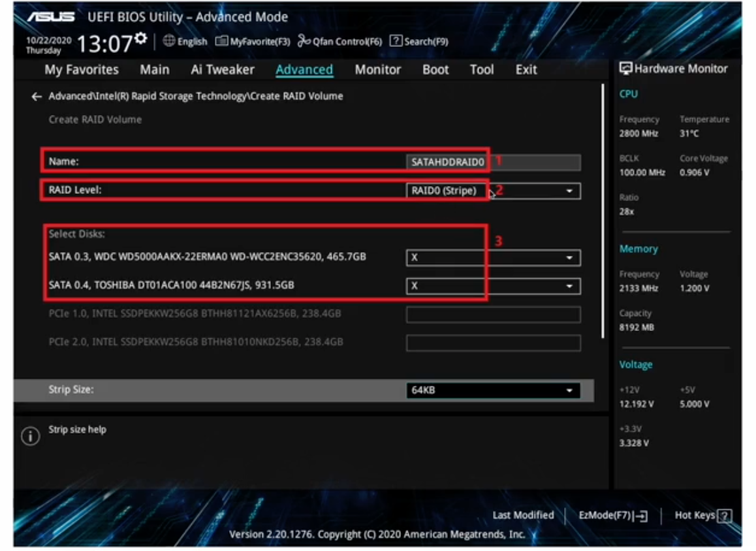This screenshot has width=756, height=551.
Task: Click the breadcrumb path Advanced\Intel(R) Rapid Storage
Action: (196, 97)
